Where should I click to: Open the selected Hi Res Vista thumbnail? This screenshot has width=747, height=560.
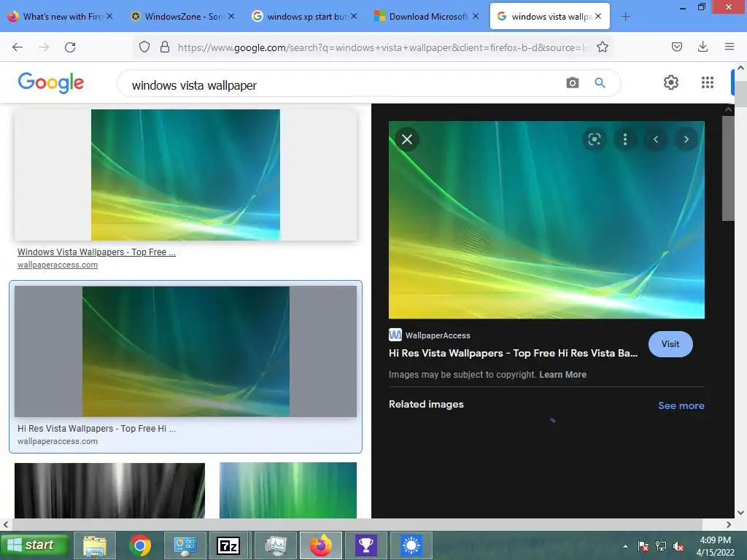185,351
